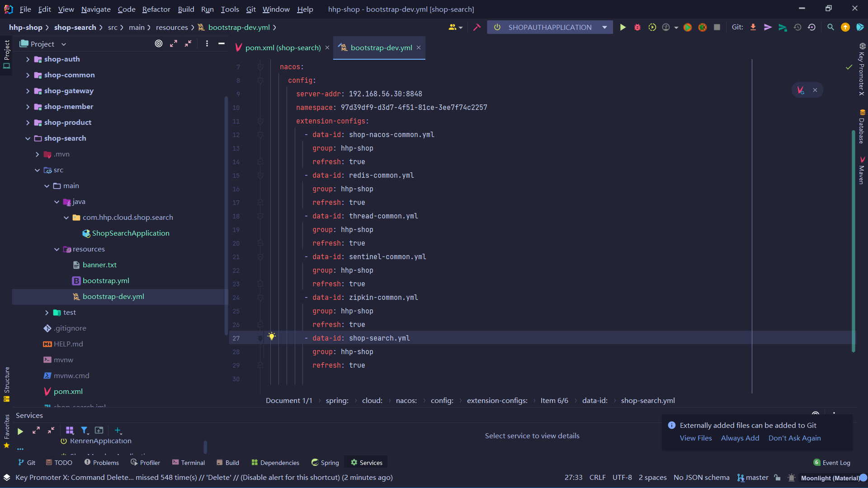Open the run configuration dropdown

[604, 27]
